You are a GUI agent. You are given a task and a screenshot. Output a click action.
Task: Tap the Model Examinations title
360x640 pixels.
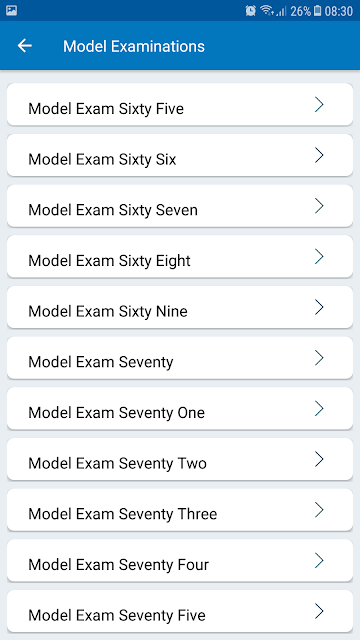click(x=134, y=46)
